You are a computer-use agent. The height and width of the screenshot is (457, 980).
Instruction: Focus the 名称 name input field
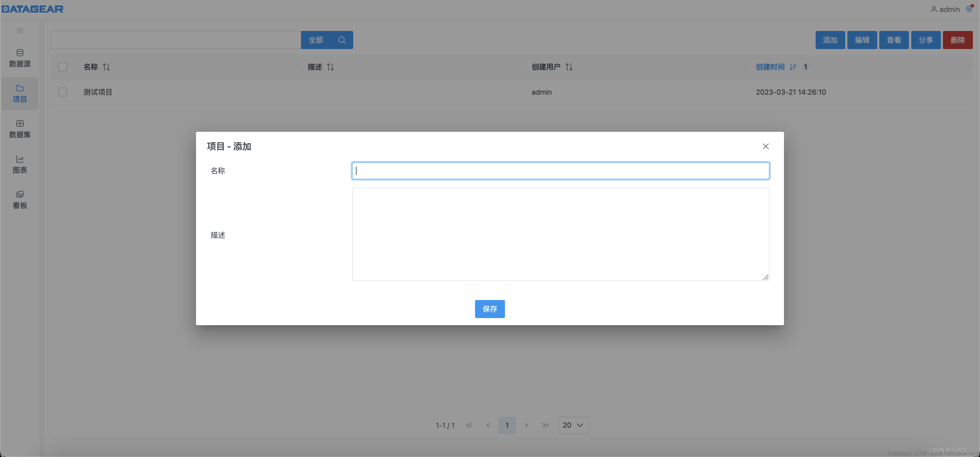coord(561,171)
